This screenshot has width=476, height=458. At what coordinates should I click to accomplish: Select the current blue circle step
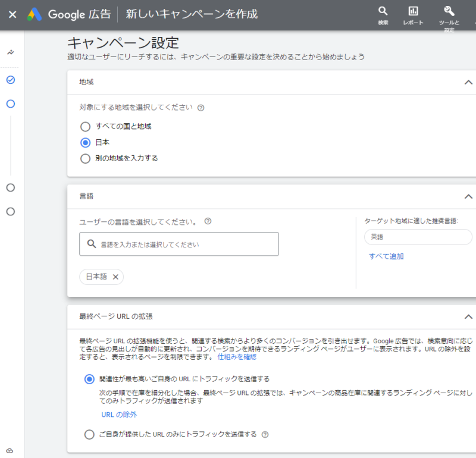pyautogui.click(x=11, y=104)
